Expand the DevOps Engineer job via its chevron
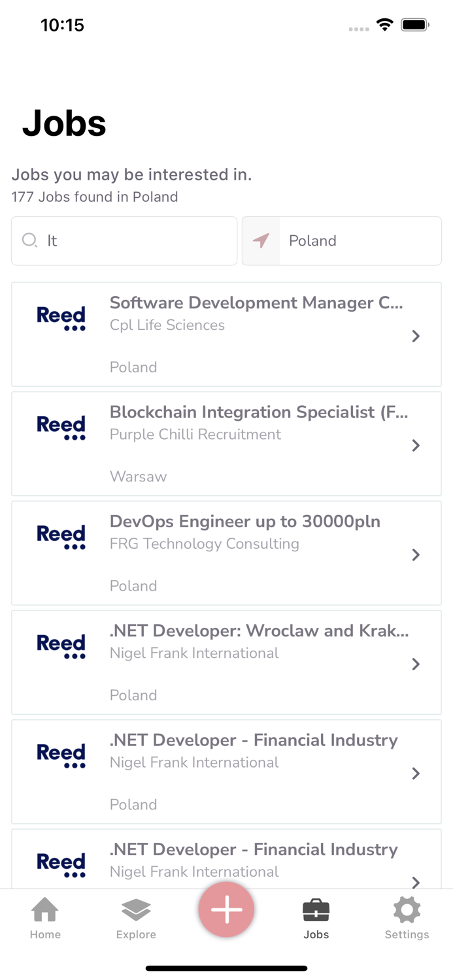 pyautogui.click(x=416, y=554)
